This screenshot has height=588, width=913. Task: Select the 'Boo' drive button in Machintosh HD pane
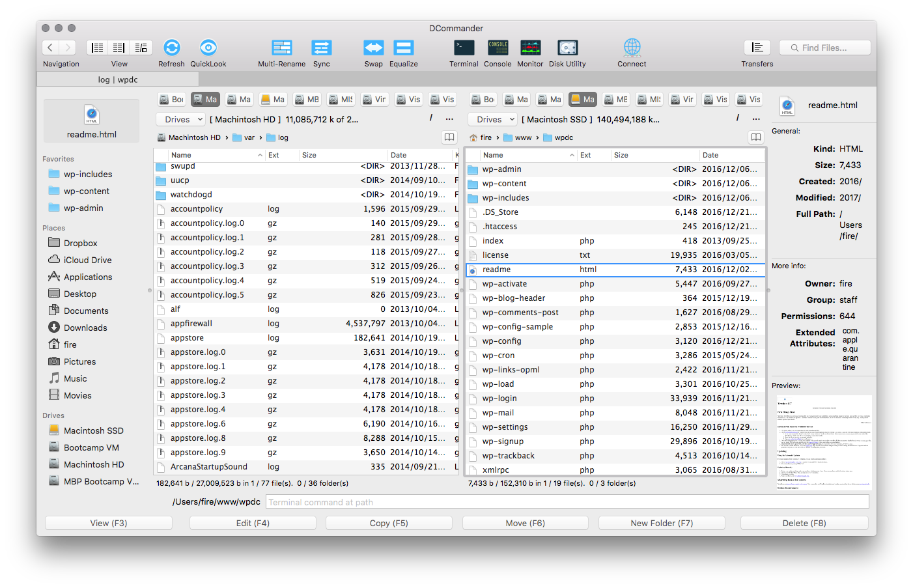click(x=172, y=100)
